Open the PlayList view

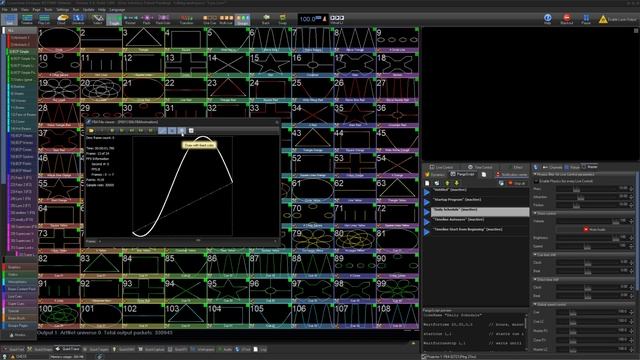pos(44,19)
